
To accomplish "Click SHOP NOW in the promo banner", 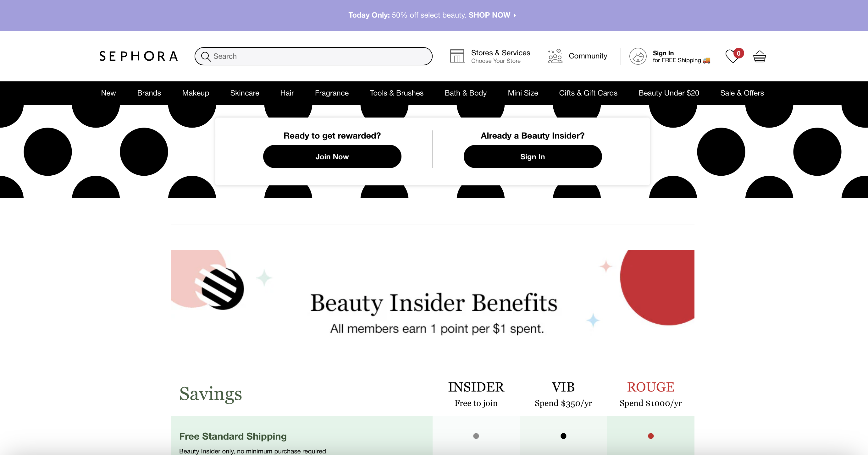I will pyautogui.click(x=489, y=15).
